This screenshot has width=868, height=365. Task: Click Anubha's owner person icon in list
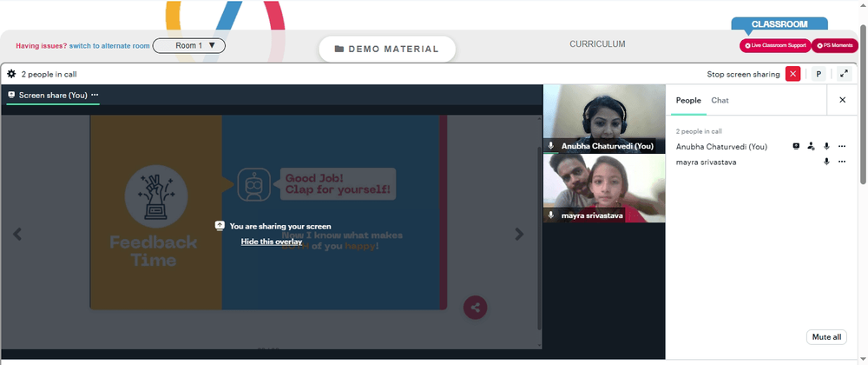point(811,146)
